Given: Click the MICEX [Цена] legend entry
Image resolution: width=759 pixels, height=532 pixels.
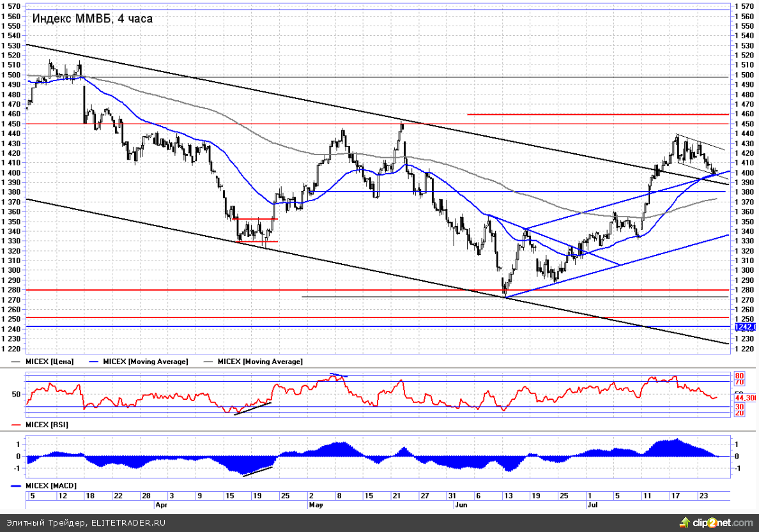Looking at the screenshot, I should [49, 361].
